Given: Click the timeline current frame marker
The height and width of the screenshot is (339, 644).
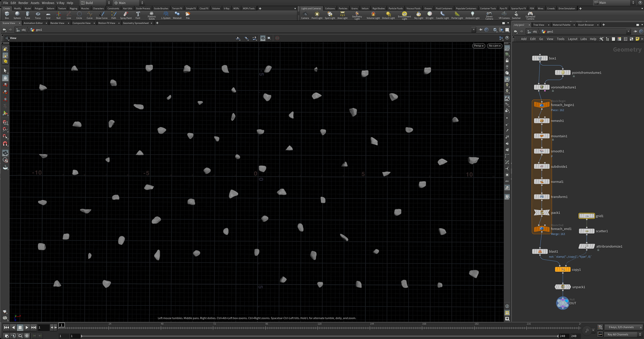Looking at the screenshot, I should pos(62,325).
